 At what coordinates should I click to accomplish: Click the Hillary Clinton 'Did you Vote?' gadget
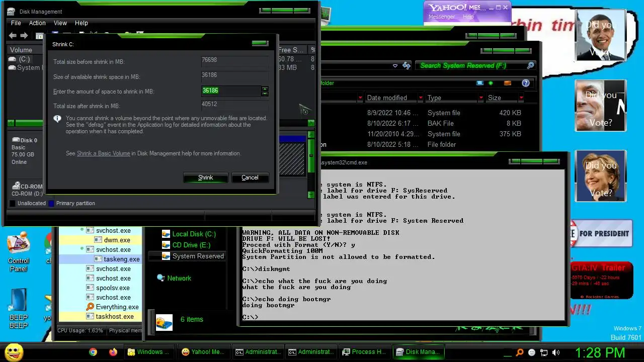pos(601,176)
